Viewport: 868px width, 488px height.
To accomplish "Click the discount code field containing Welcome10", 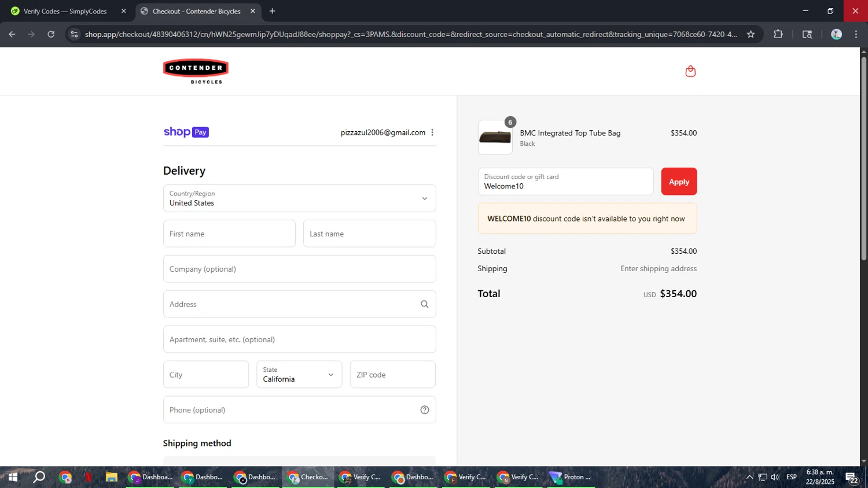I will tap(565, 182).
